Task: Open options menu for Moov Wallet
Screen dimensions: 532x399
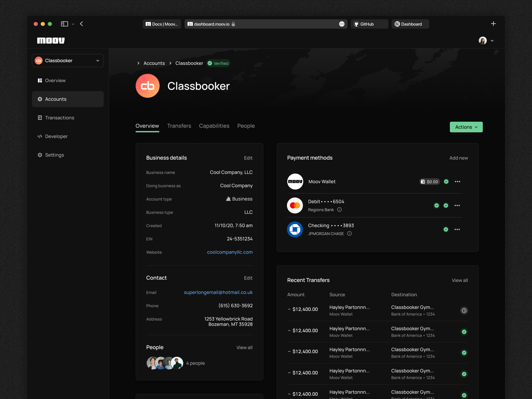Action: pyautogui.click(x=458, y=182)
